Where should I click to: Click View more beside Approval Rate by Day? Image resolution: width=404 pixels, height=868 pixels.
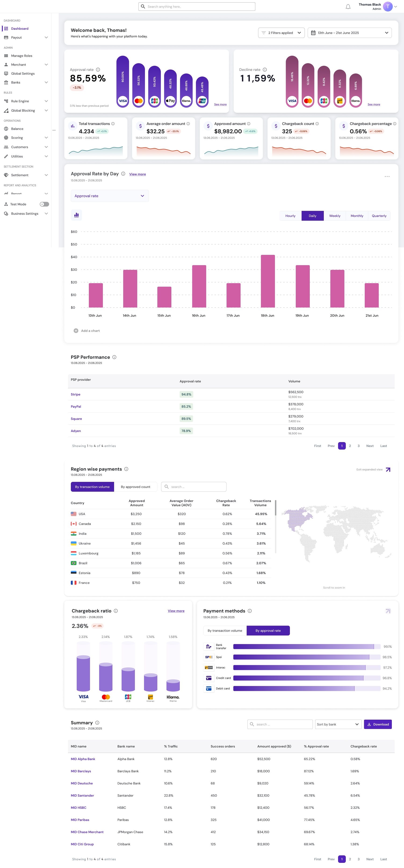137,174
